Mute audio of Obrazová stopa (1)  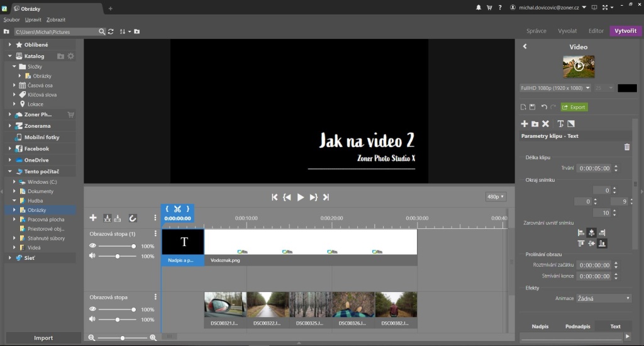click(92, 255)
